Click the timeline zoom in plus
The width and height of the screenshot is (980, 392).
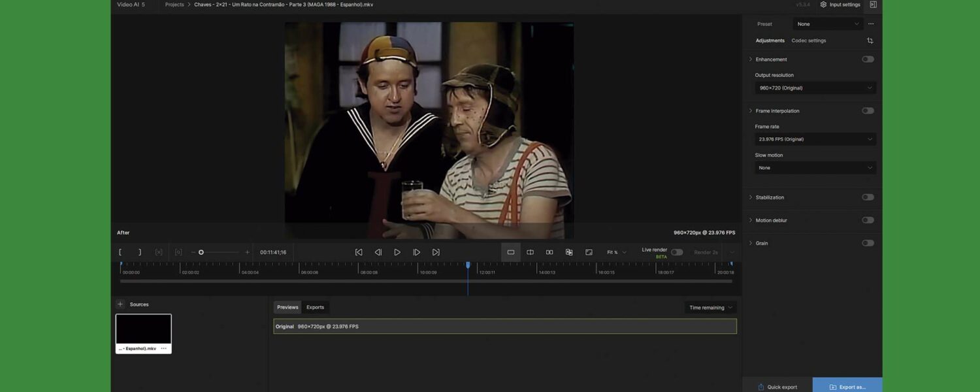click(247, 252)
